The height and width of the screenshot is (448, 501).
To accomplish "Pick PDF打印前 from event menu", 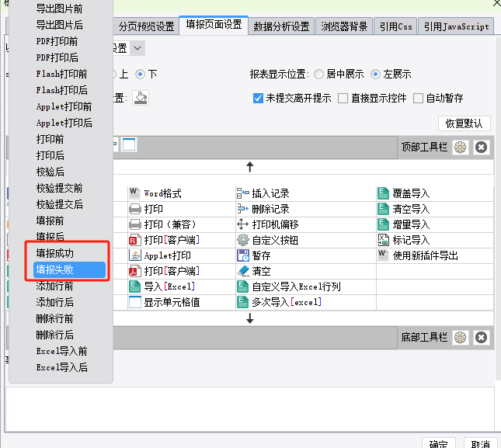I will [x=57, y=41].
